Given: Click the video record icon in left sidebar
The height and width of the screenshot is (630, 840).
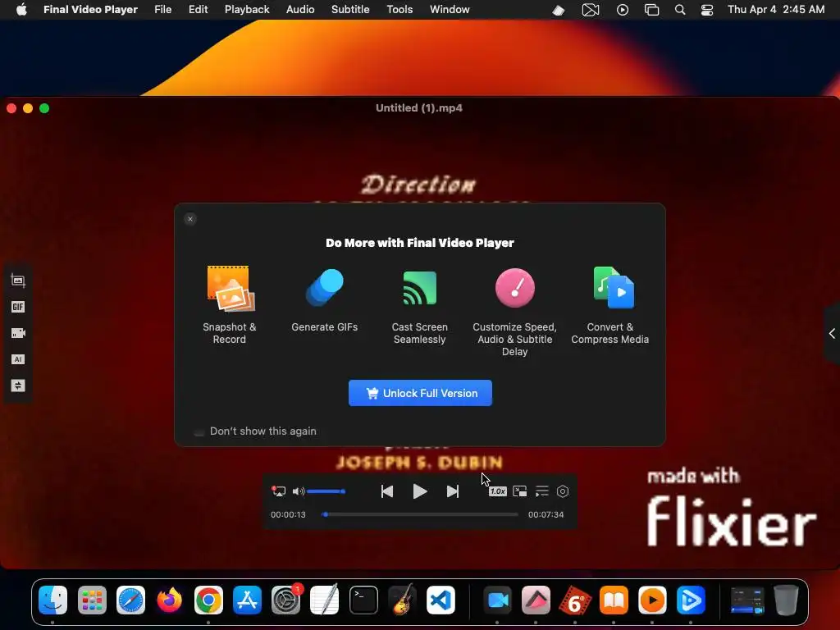Looking at the screenshot, I should [x=18, y=333].
